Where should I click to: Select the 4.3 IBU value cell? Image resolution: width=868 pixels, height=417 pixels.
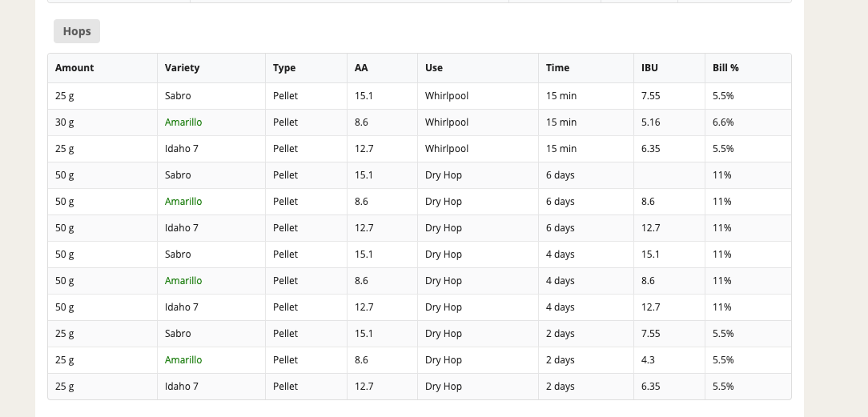coord(669,359)
